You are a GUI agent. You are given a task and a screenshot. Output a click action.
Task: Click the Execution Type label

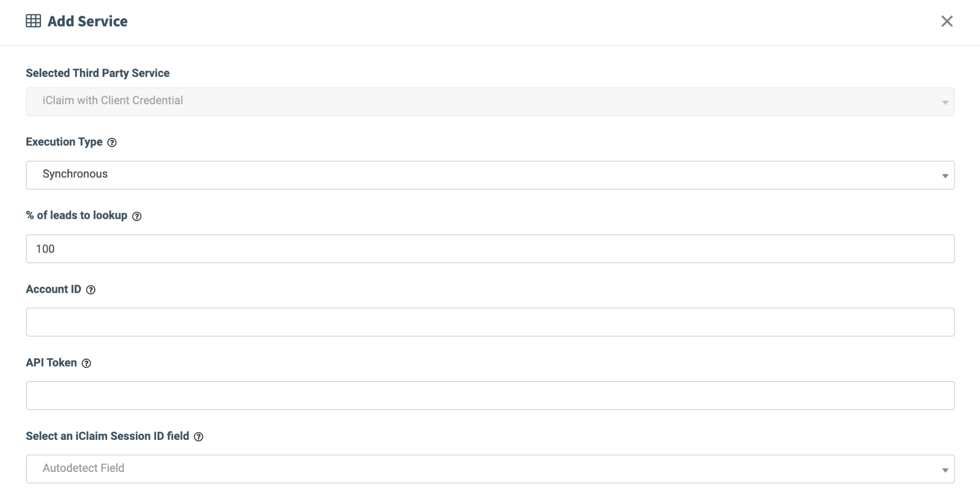tap(64, 142)
